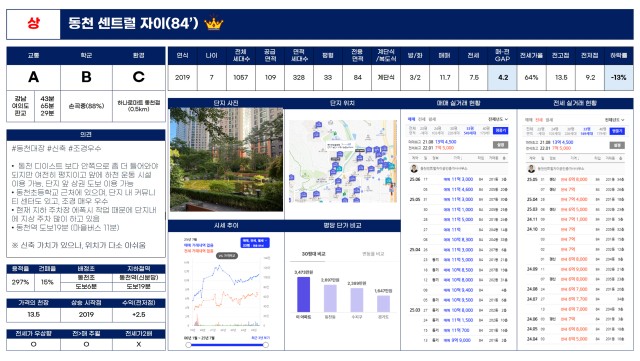Click the blue track of the date range slider

(227, 345)
